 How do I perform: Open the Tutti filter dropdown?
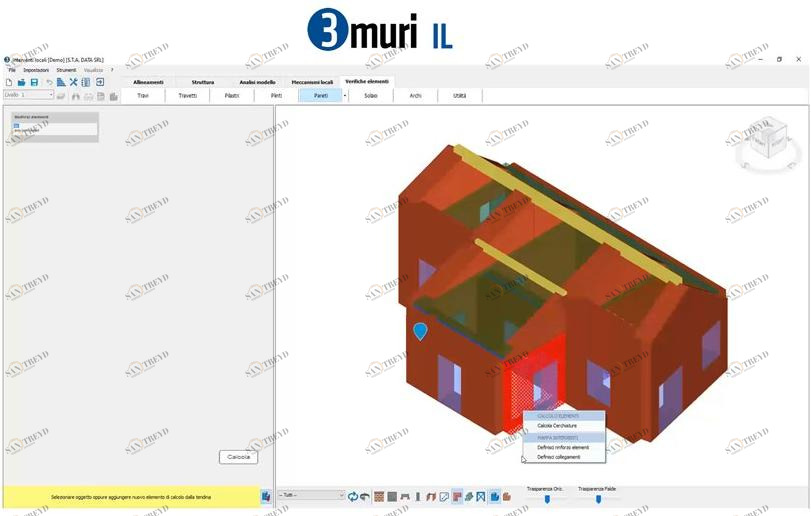(x=311, y=496)
